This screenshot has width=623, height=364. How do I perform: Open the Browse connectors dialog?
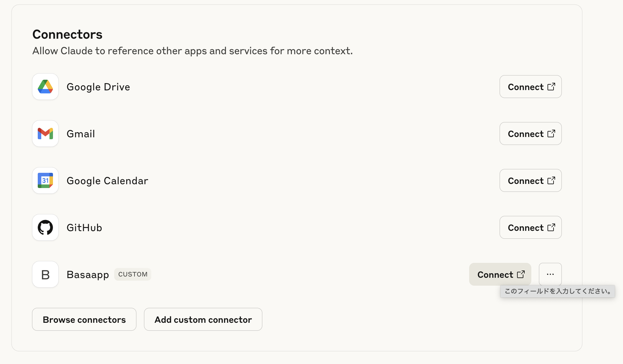click(84, 319)
